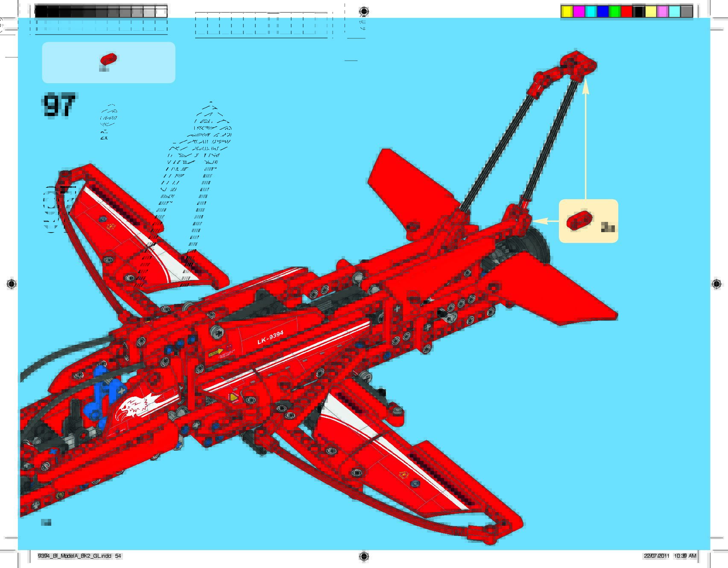
Task: Click the step number 97
Action: tap(59, 105)
